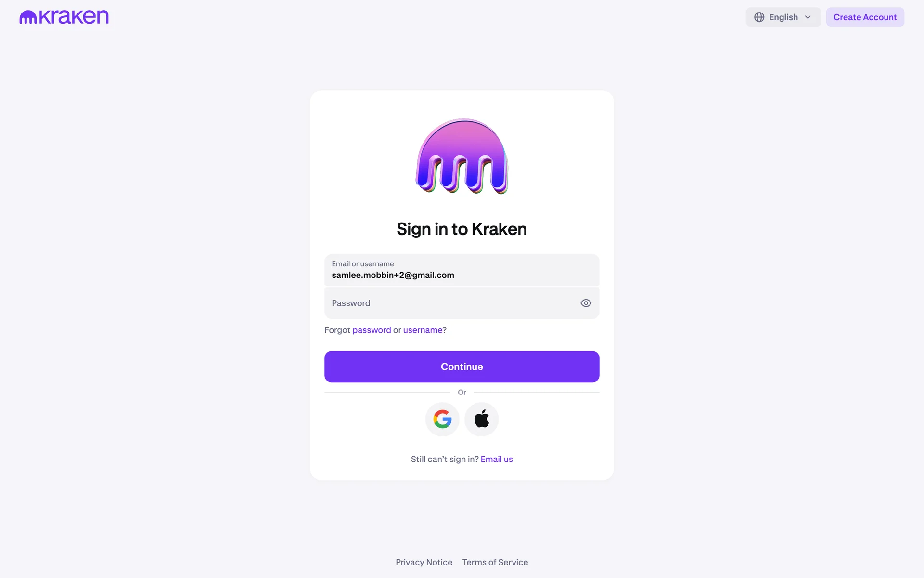Click the Create Account button
Screen dimensions: 924x578
[x=865, y=17]
